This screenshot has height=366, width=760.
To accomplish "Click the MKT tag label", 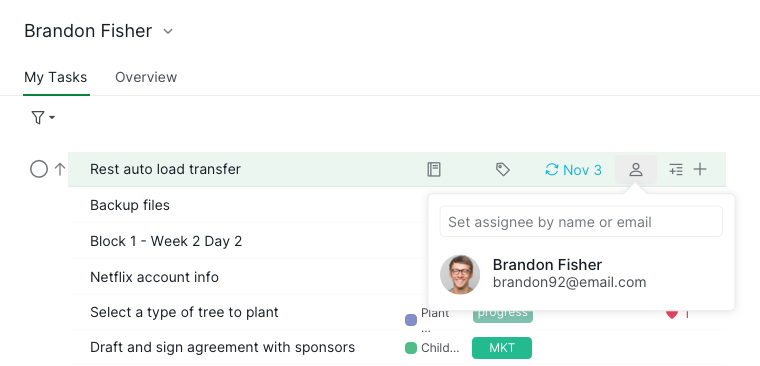I will pos(502,348).
